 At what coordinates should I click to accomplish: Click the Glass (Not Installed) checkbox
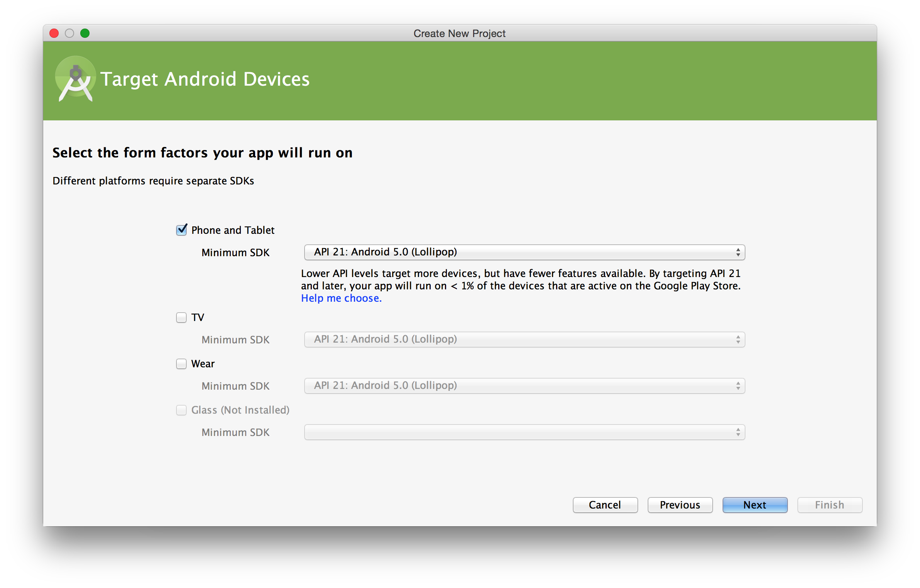tap(181, 410)
